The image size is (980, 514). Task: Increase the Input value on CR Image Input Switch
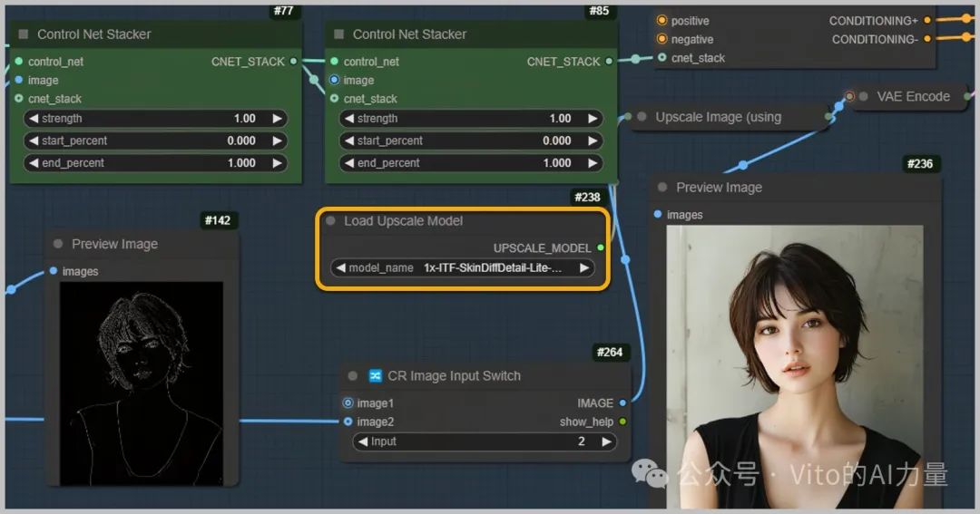(x=606, y=441)
